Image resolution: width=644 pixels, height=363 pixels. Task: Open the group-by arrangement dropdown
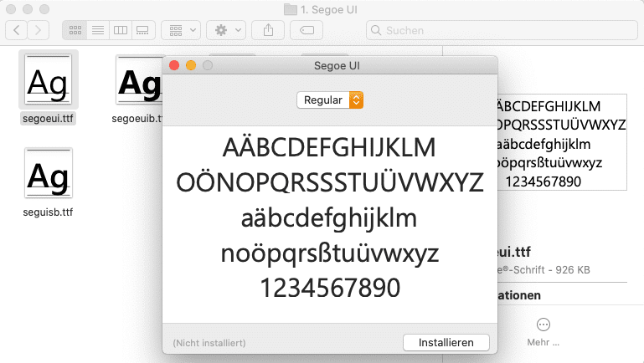[181, 30]
